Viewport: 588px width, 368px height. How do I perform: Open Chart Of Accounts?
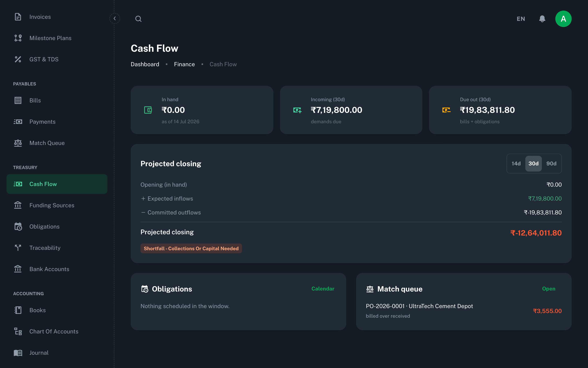tap(57, 331)
